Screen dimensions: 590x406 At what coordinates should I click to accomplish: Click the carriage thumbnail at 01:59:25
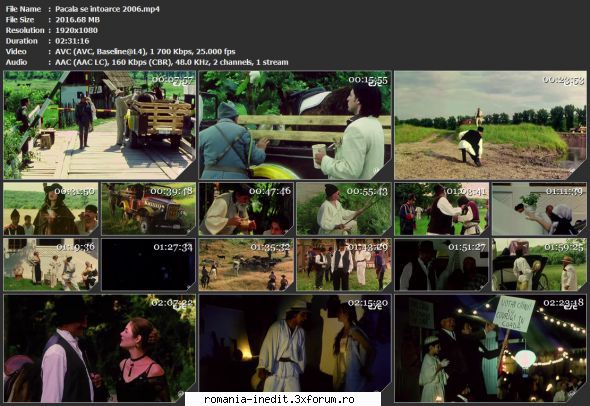[x=539, y=265]
